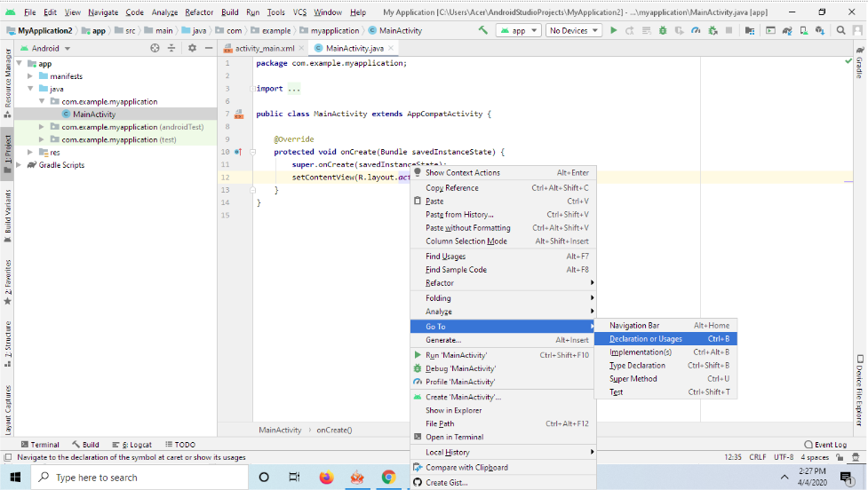
Task: Click the scroll from source target icon
Action: (x=155, y=48)
